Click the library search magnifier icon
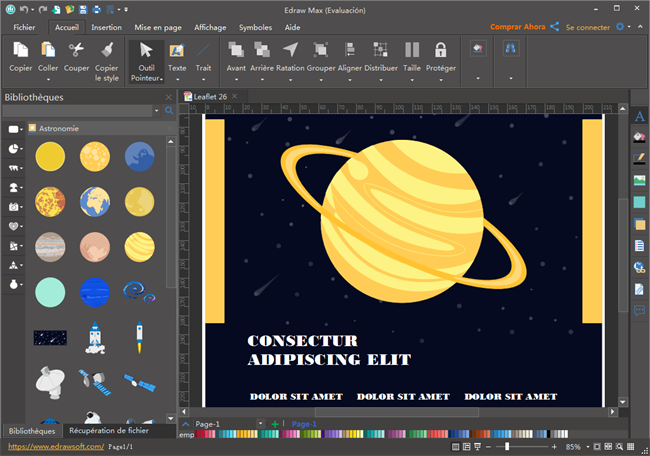650x456 pixels. point(169,111)
